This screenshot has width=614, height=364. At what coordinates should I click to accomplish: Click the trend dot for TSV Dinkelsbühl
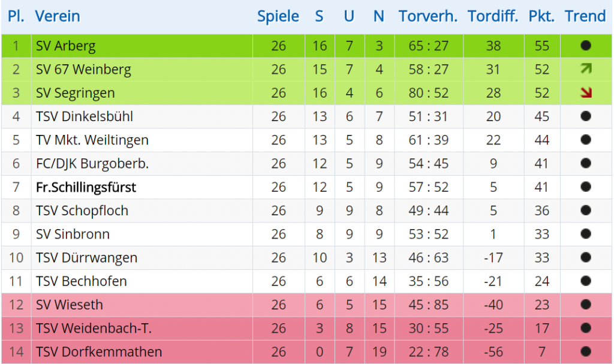pos(586,116)
